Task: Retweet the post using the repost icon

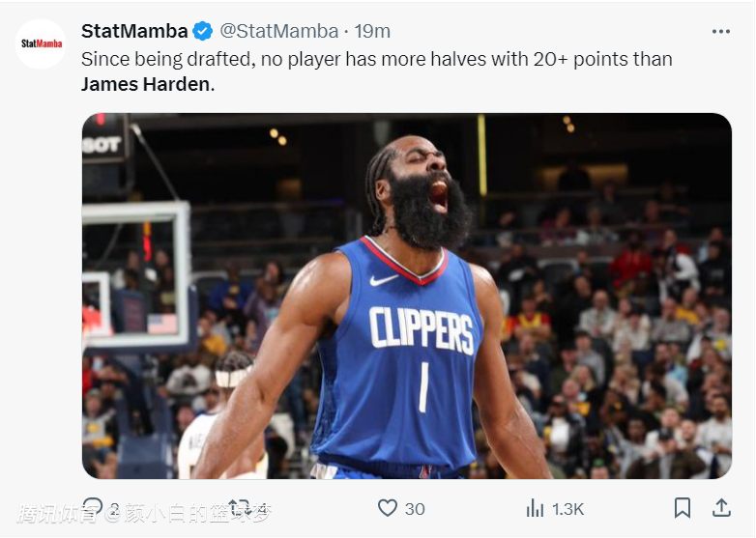Action: [x=238, y=508]
